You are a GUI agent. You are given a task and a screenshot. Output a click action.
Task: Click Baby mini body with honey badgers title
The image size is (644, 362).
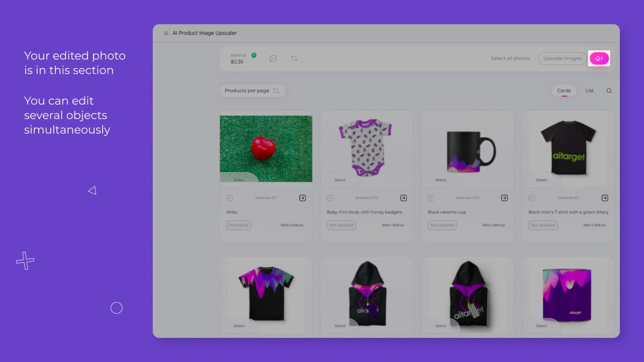364,212
